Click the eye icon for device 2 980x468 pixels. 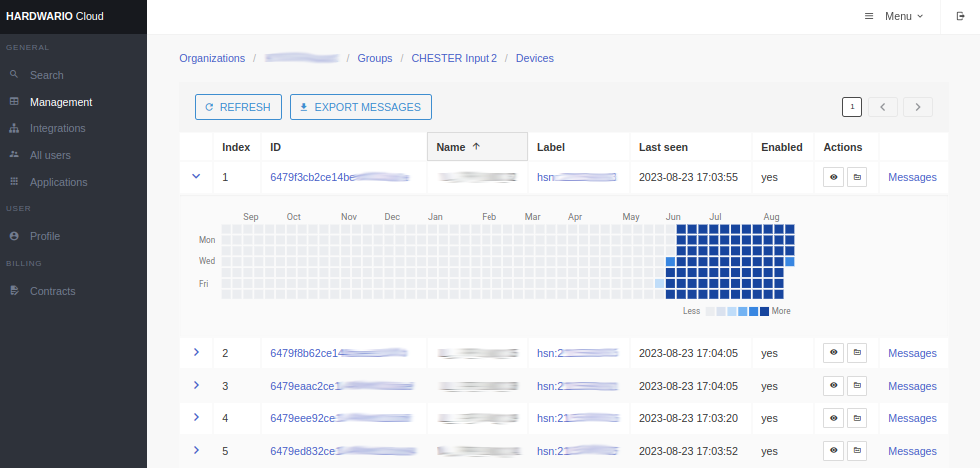[833, 353]
